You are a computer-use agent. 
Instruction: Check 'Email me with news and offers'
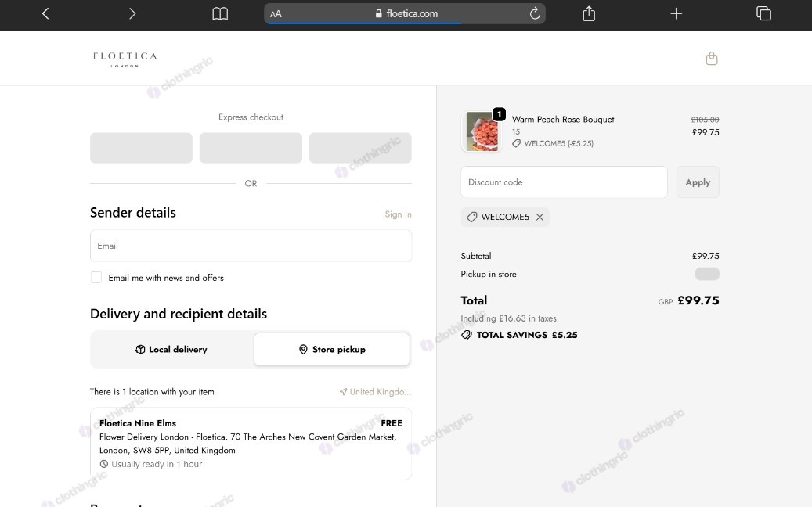point(96,277)
